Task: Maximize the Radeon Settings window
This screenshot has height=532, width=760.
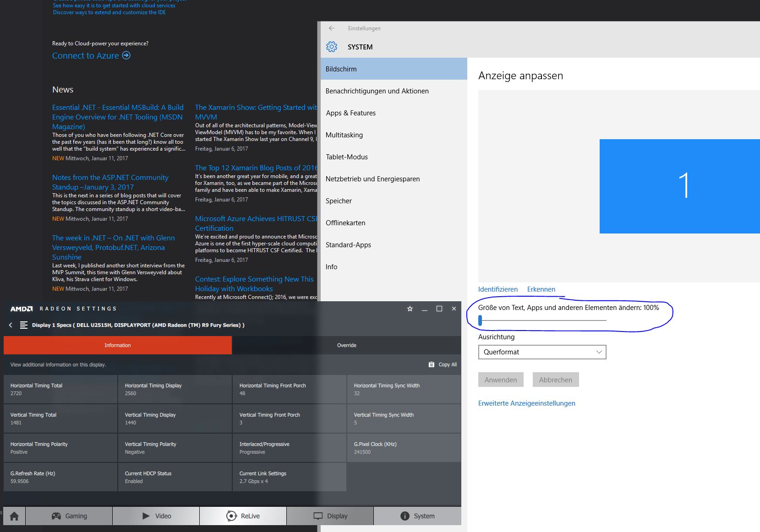Action: [x=439, y=309]
